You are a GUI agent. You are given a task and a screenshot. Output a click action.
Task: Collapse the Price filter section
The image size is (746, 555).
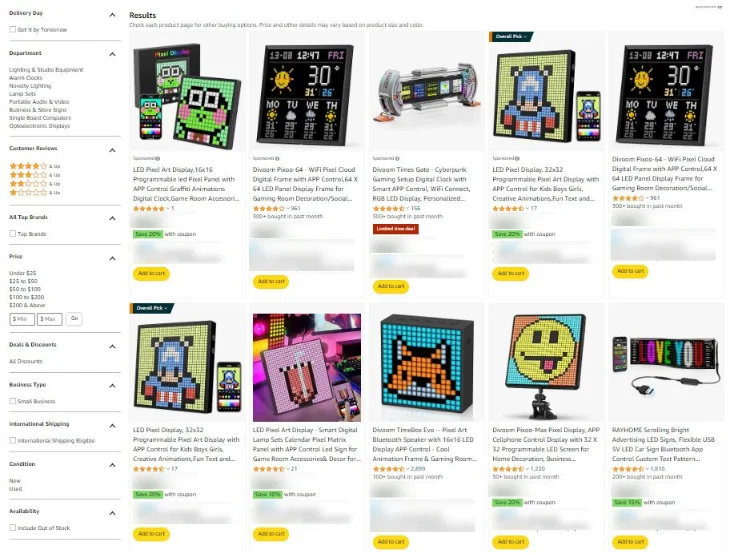tap(112, 258)
